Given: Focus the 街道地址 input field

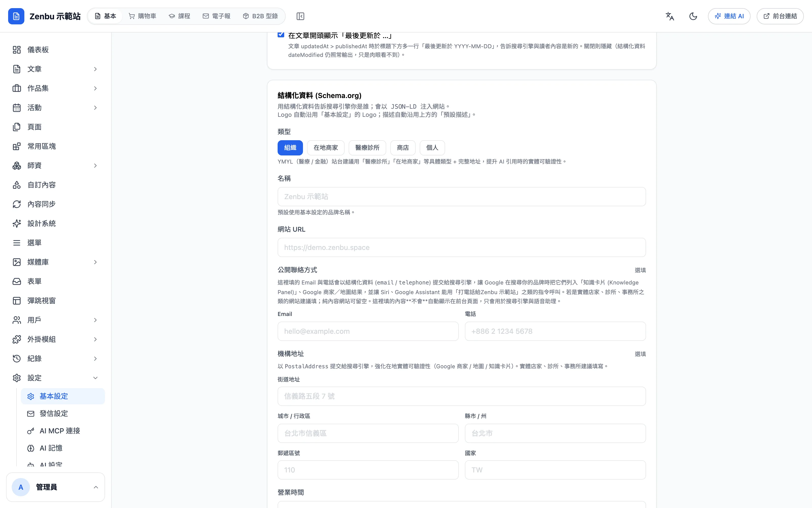Looking at the screenshot, I should [461, 396].
